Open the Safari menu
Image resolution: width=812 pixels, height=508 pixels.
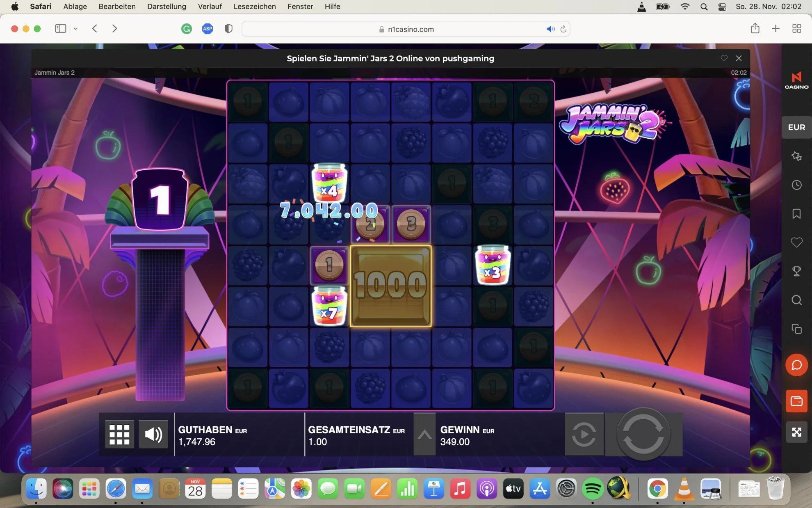coord(41,7)
